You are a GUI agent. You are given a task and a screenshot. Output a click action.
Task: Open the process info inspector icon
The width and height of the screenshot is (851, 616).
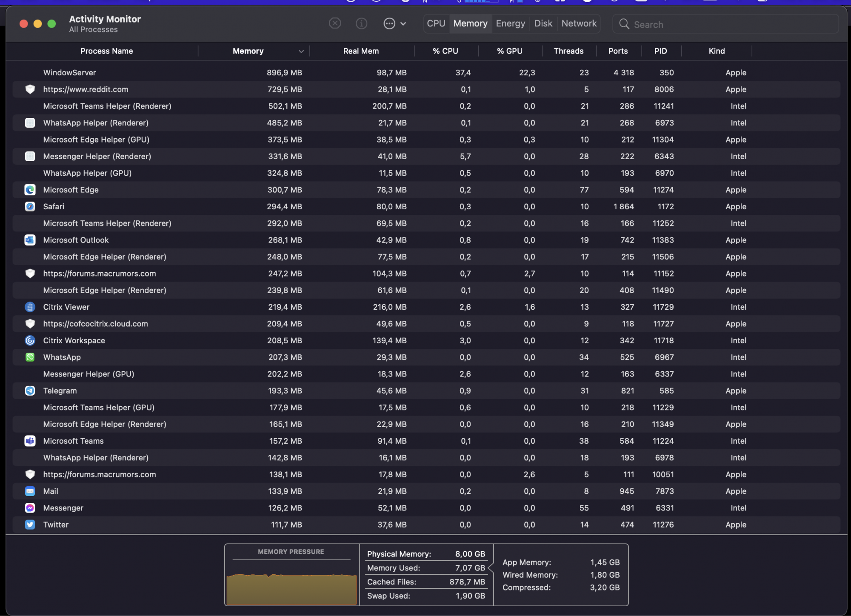[x=361, y=23]
